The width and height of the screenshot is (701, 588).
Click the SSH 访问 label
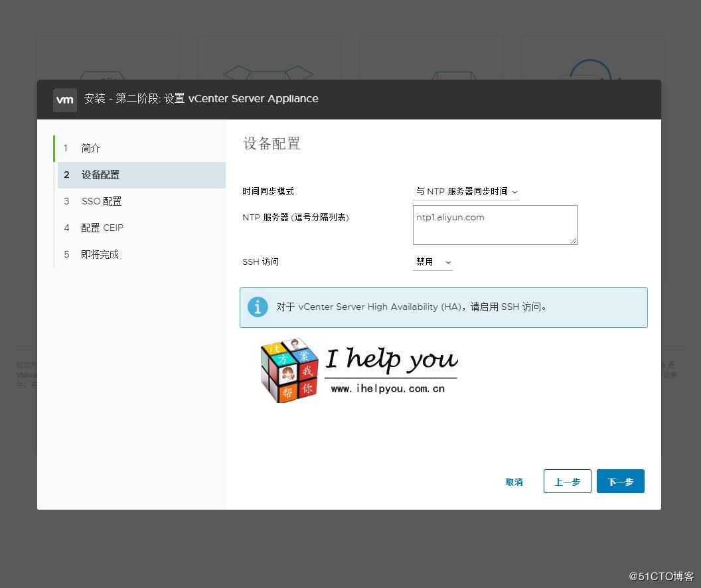(261, 262)
